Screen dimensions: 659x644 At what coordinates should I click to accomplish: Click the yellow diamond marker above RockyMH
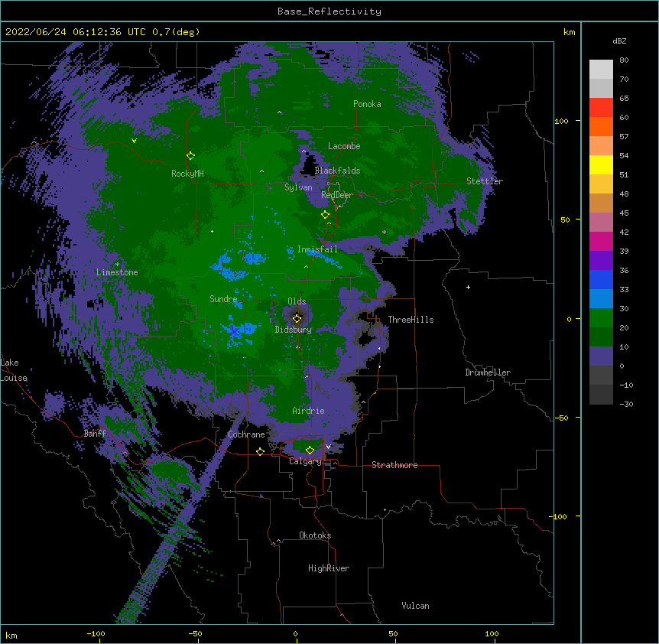(191, 156)
